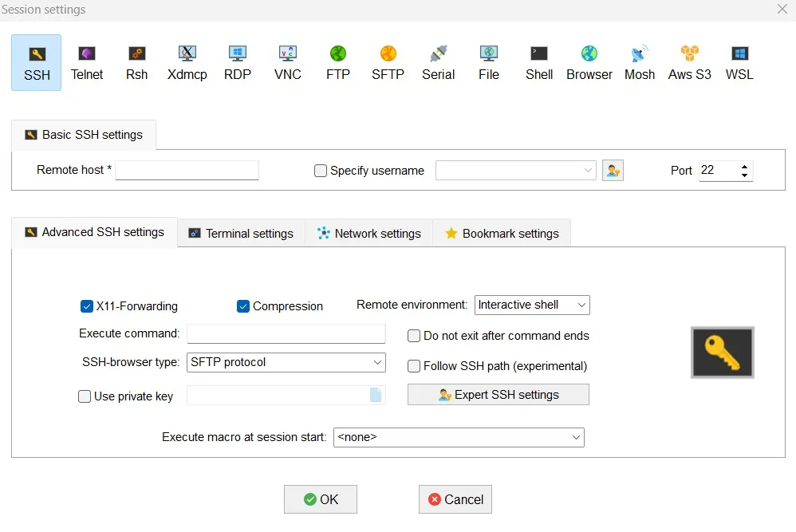Expand Remote environment Interactive shell dropdown
The height and width of the screenshot is (532, 796).
[581, 305]
